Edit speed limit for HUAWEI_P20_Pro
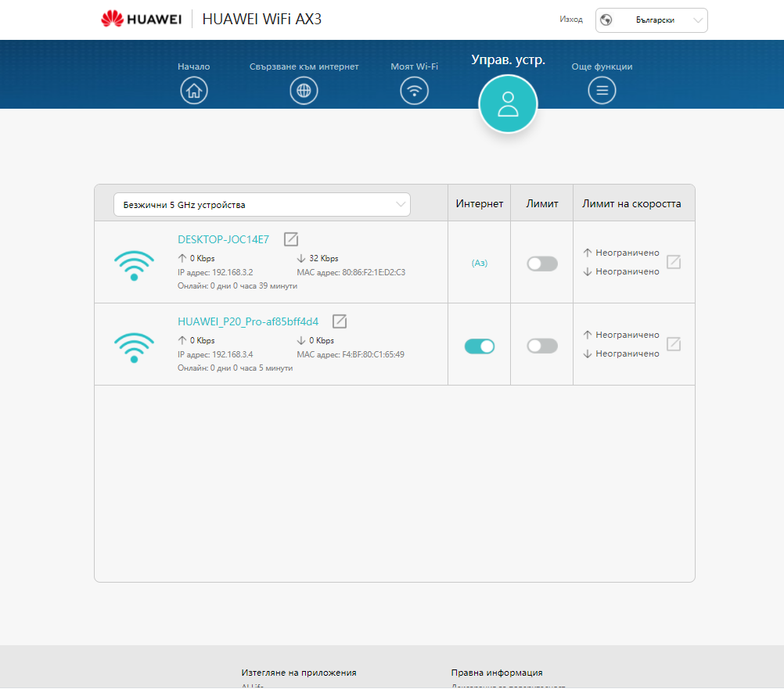This screenshot has height=689, width=784. point(674,344)
